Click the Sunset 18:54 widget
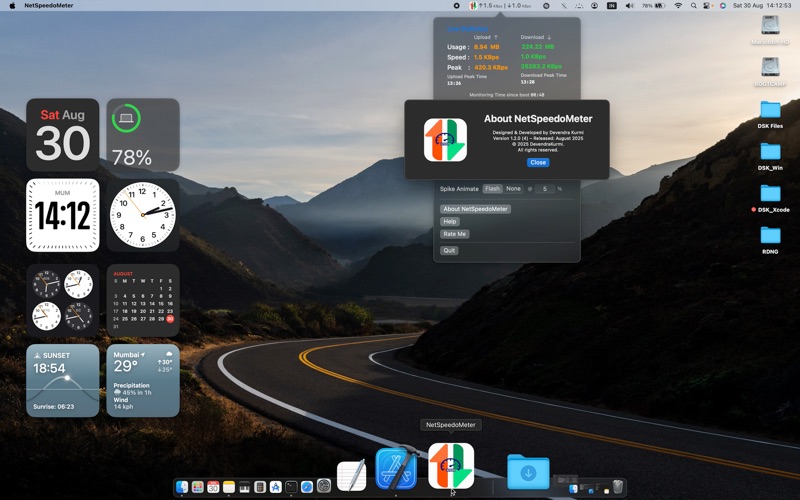The height and width of the screenshot is (500, 800). pos(63,381)
